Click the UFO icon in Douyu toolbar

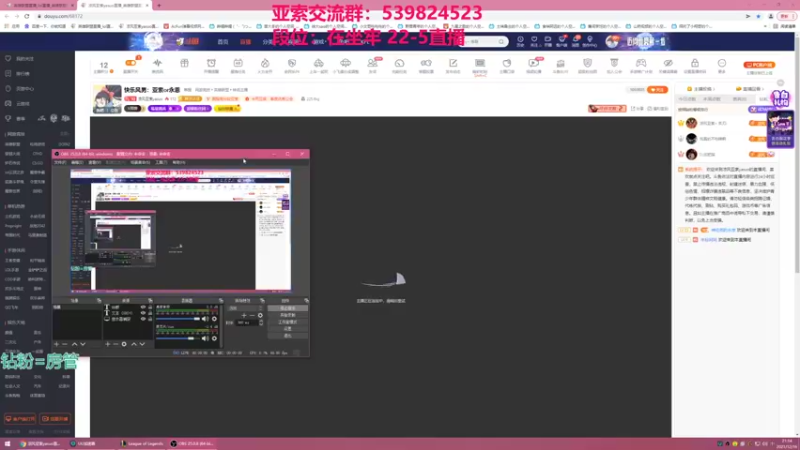pyautogui.click(x=345, y=64)
